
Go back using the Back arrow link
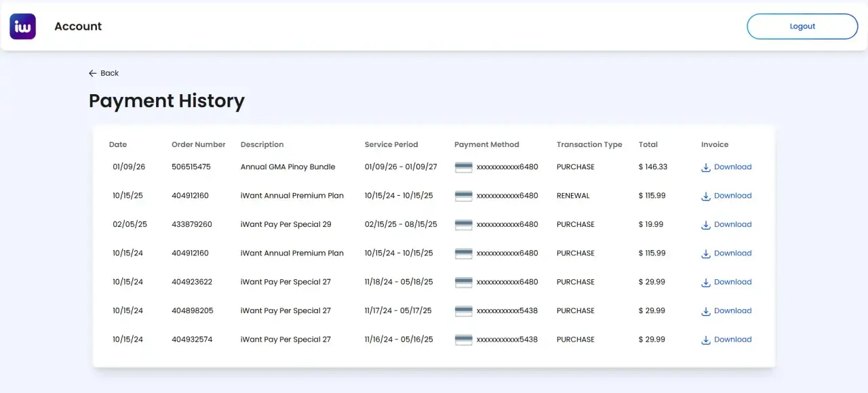(104, 73)
